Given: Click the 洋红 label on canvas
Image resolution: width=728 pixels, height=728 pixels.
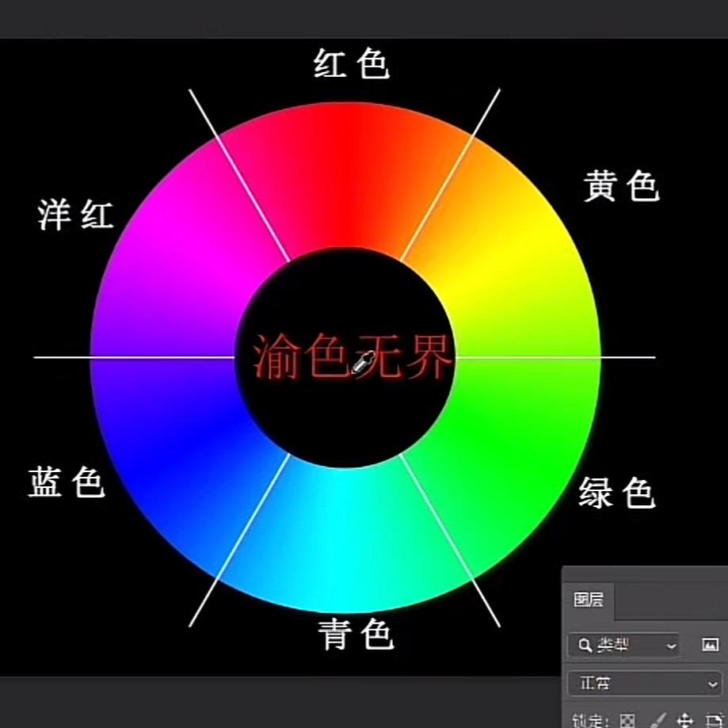Looking at the screenshot, I should tap(76, 215).
